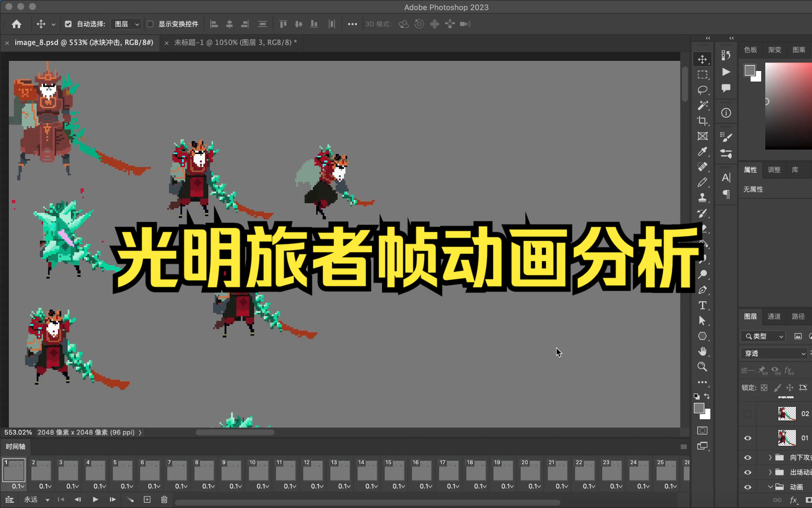Select the Dodge tool

[x=702, y=275]
